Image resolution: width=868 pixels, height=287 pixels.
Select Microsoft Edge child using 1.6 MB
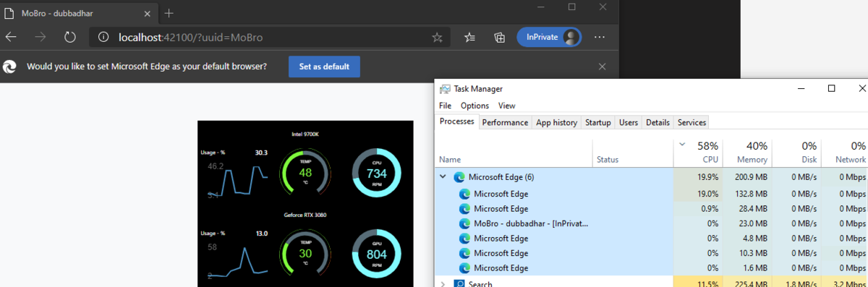[x=651, y=267]
